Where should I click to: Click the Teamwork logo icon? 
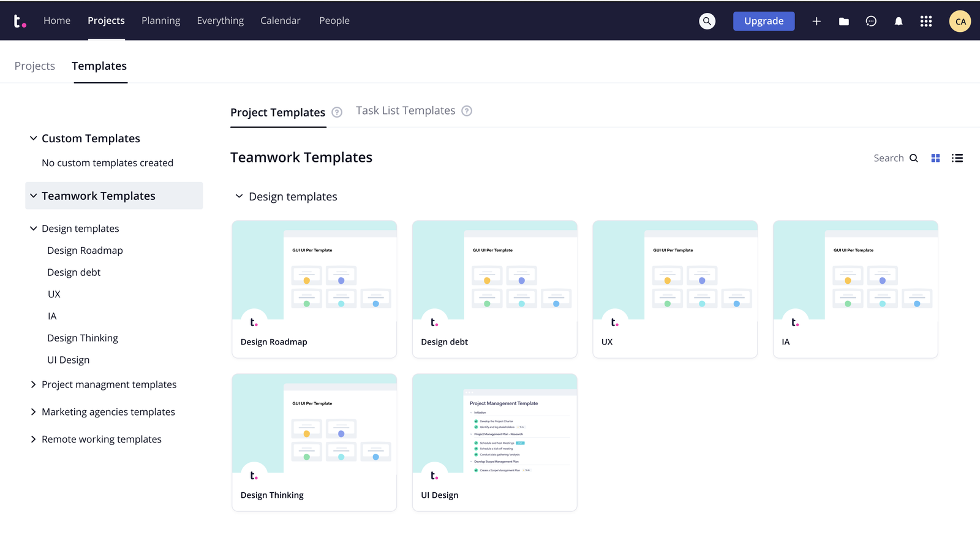coord(20,21)
